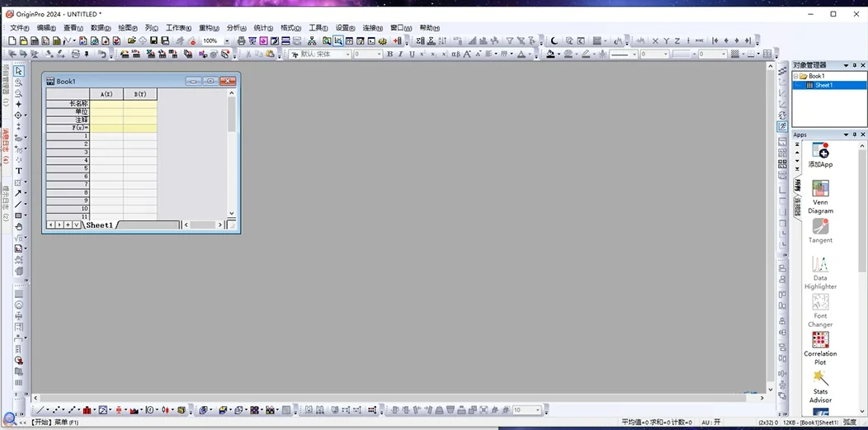Collapse the Book1 tree node
Viewport: 868px width, 430px height.
[796, 76]
